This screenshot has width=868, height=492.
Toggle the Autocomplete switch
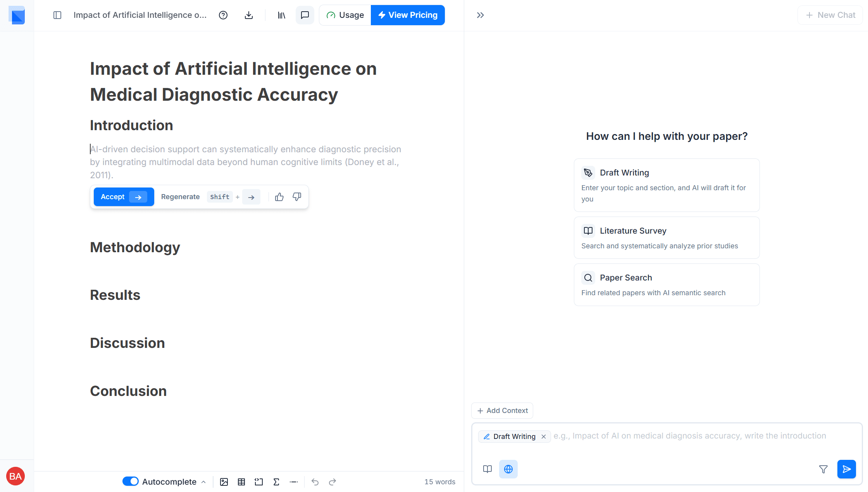[x=131, y=481]
